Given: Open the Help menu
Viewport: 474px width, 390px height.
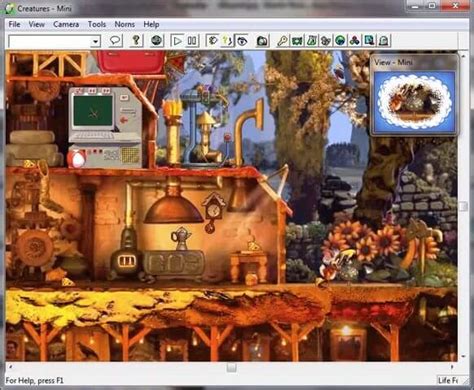Looking at the screenshot, I should click(151, 24).
